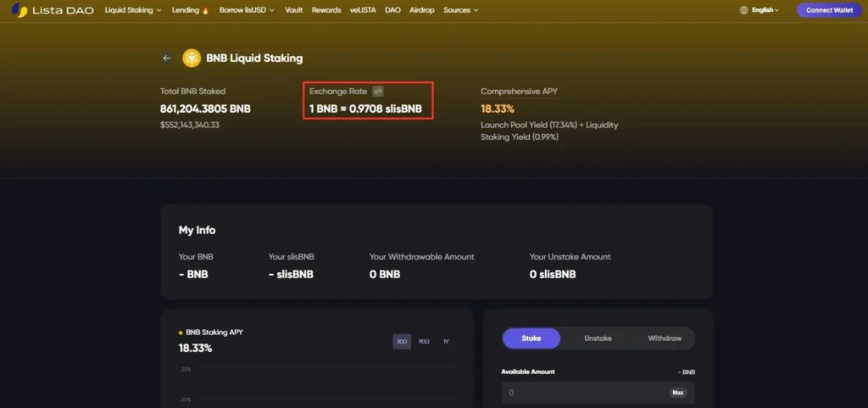Image resolution: width=868 pixels, height=408 pixels.
Task: Open the veLISTA page
Action: tap(363, 10)
